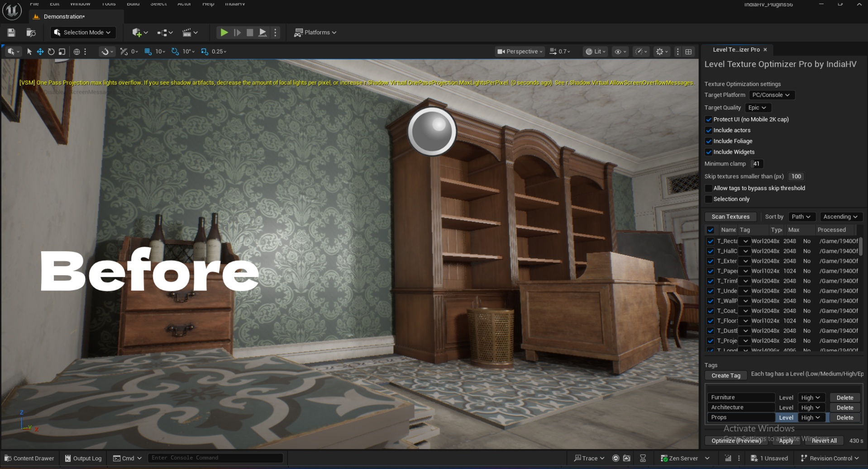Open the Browse to Content icon next to Save
Image resolution: width=868 pixels, height=469 pixels.
click(31, 33)
